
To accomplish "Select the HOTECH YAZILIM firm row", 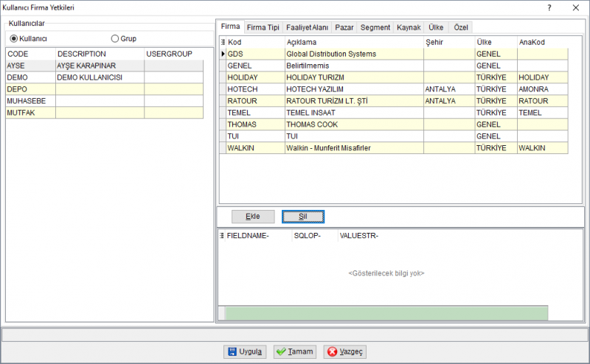I will pos(394,89).
